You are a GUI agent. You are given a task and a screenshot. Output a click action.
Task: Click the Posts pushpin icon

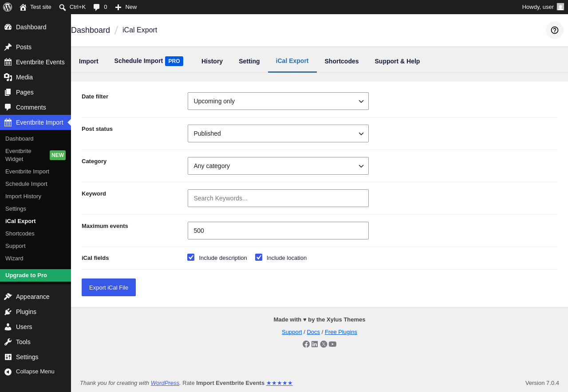point(8,47)
